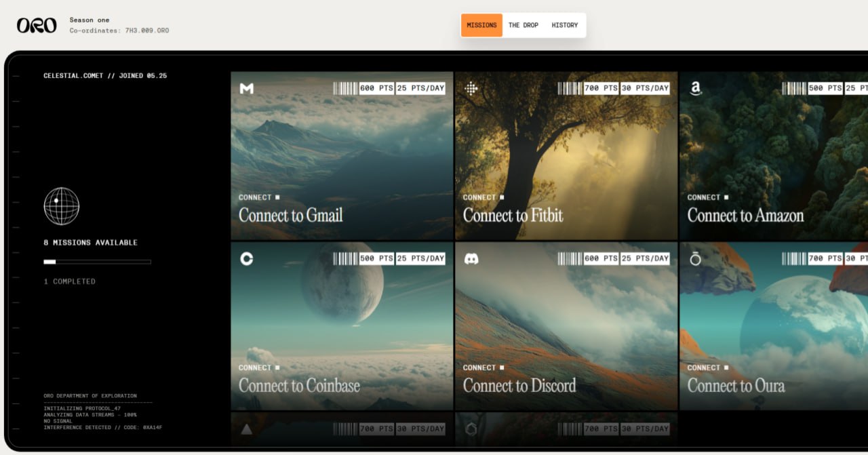This screenshot has width=868, height=455.
Task: Click the Amazon card 500 PTS badge
Action: coord(825,88)
